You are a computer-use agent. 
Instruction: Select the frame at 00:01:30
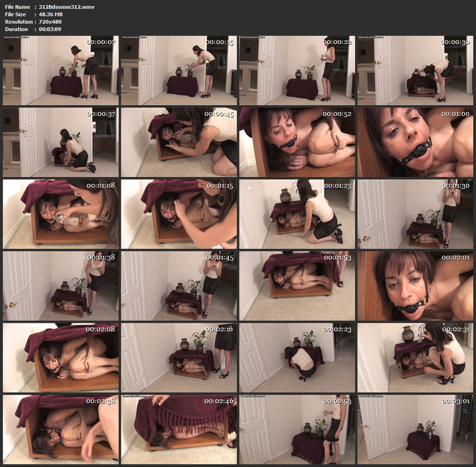(415, 214)
